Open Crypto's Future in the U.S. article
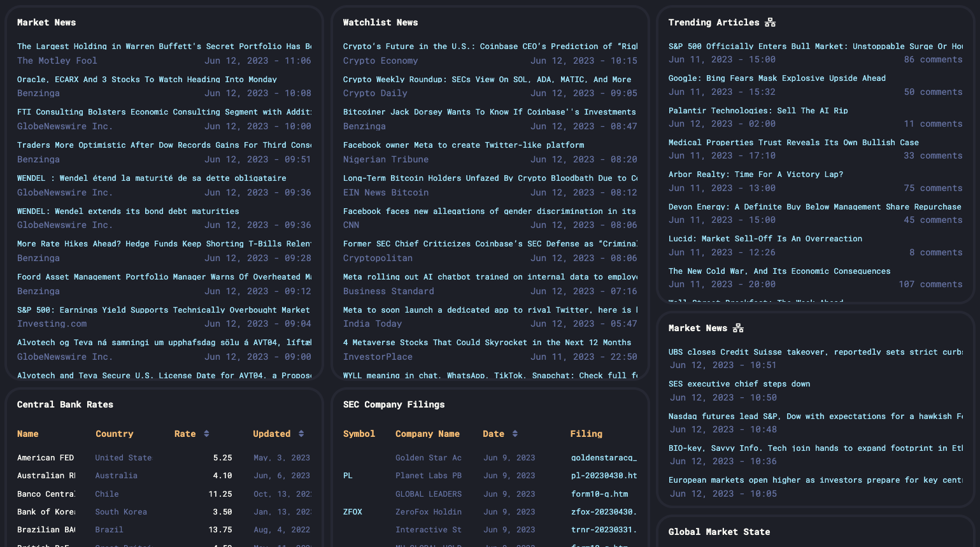Viewport: 980px width, 547px height. (490, 46)
